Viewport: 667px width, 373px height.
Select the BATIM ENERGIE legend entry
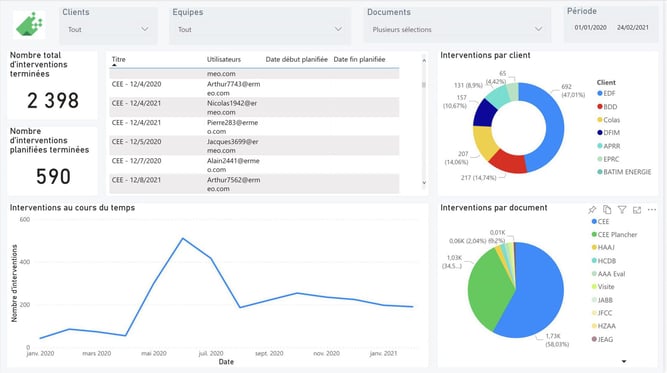coord(624,172)
